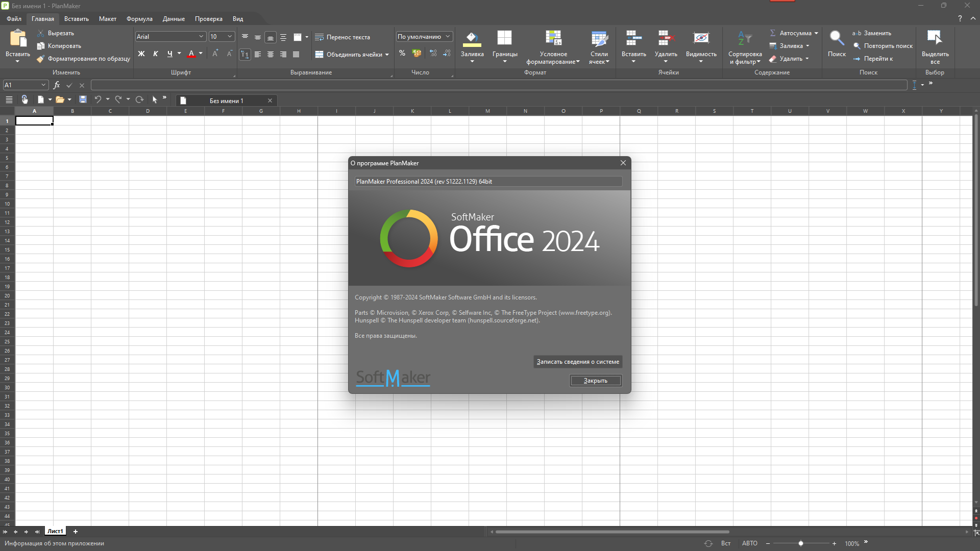This screenshot has width=980, height=551.
Task: Switch to the Макет ribbon tab
Action: 108,19
